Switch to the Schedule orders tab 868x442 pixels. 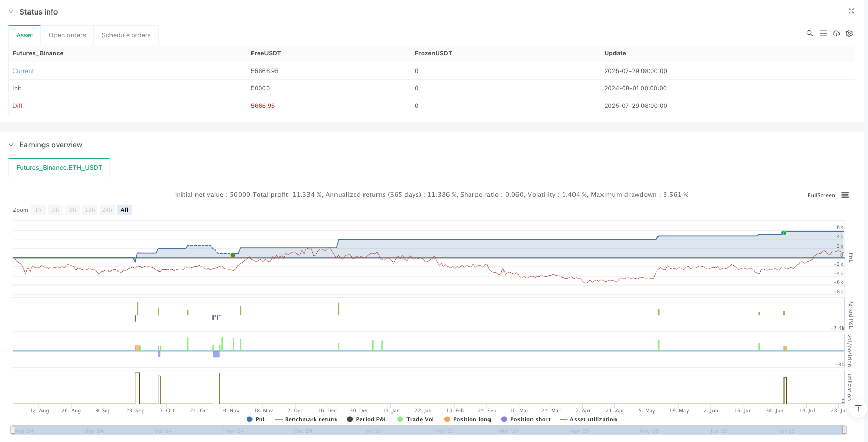click(x=126, y=35)
